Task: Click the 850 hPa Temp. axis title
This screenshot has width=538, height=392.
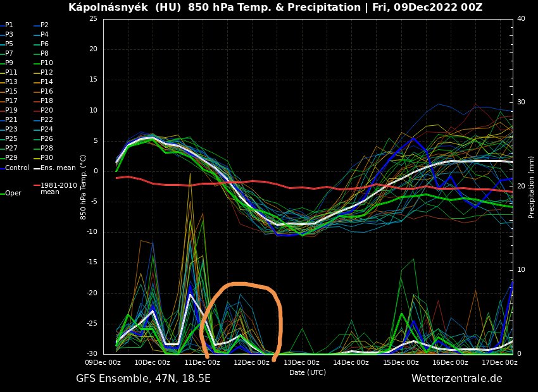Action: coord(84,187)
